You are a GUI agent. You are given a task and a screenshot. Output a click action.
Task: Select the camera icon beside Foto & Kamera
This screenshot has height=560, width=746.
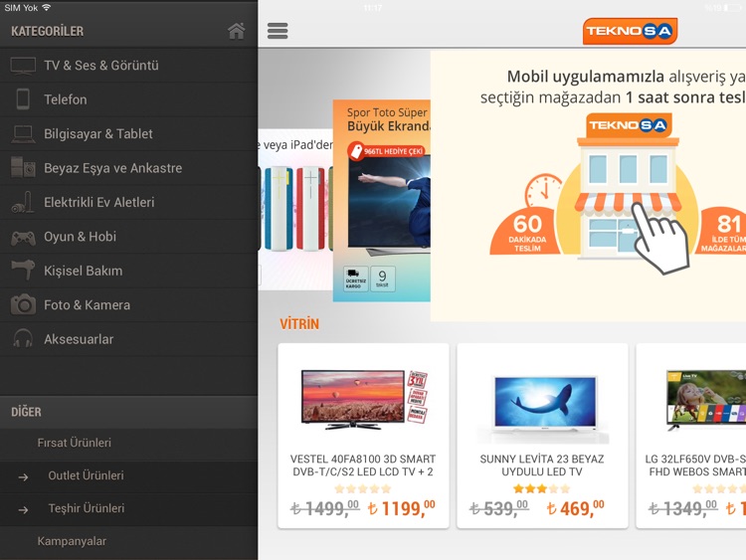coord(23,304)
